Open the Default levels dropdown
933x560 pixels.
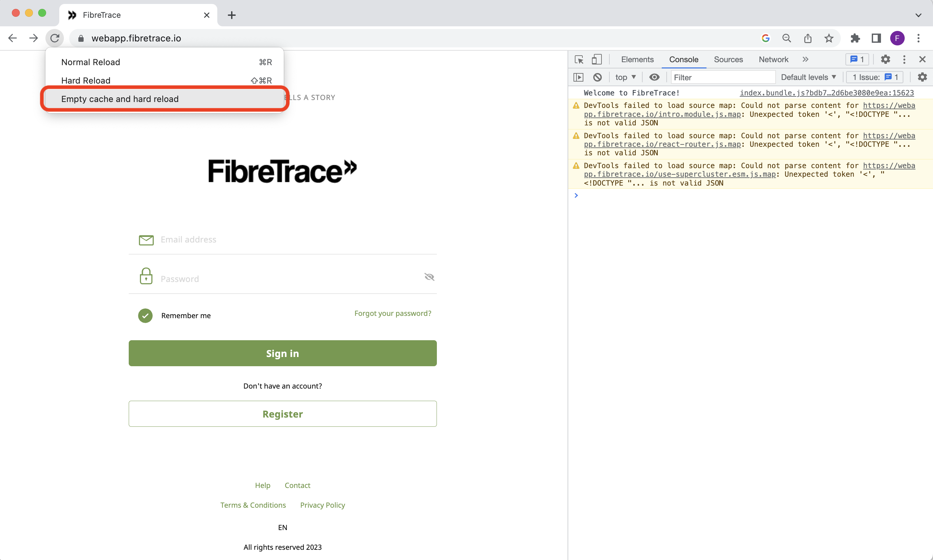[x=809, y=77]
